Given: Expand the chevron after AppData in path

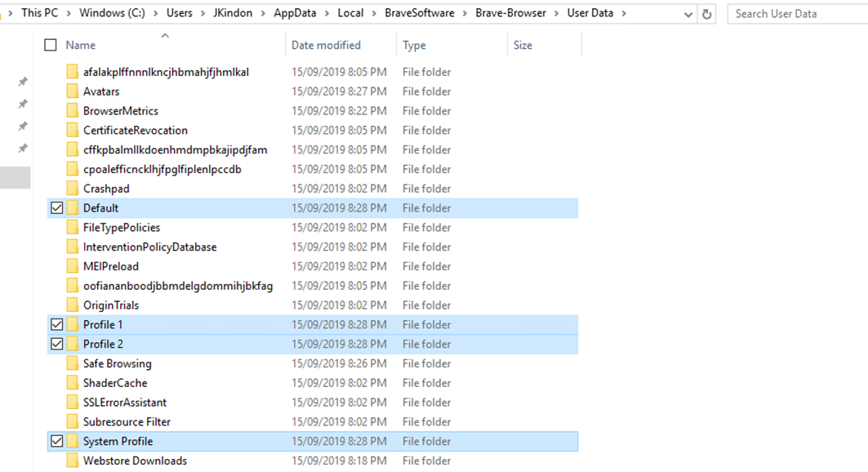Looking at the screenshot, I should (327, 13).
